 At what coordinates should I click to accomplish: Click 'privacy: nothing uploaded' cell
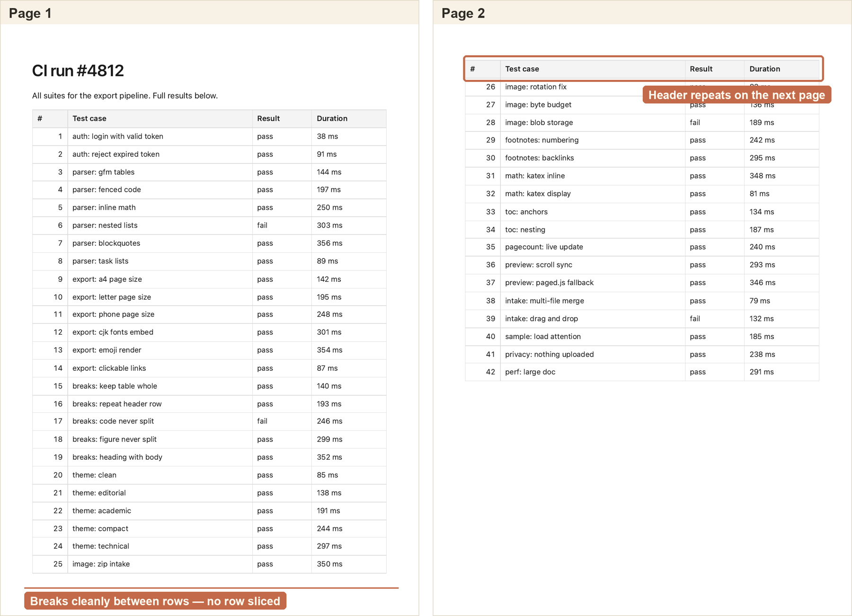(593, 354)
